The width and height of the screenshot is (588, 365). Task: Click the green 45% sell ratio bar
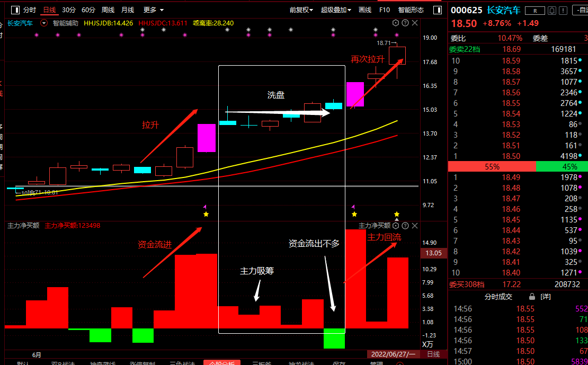pyautogui.click(x=562, y=166)
